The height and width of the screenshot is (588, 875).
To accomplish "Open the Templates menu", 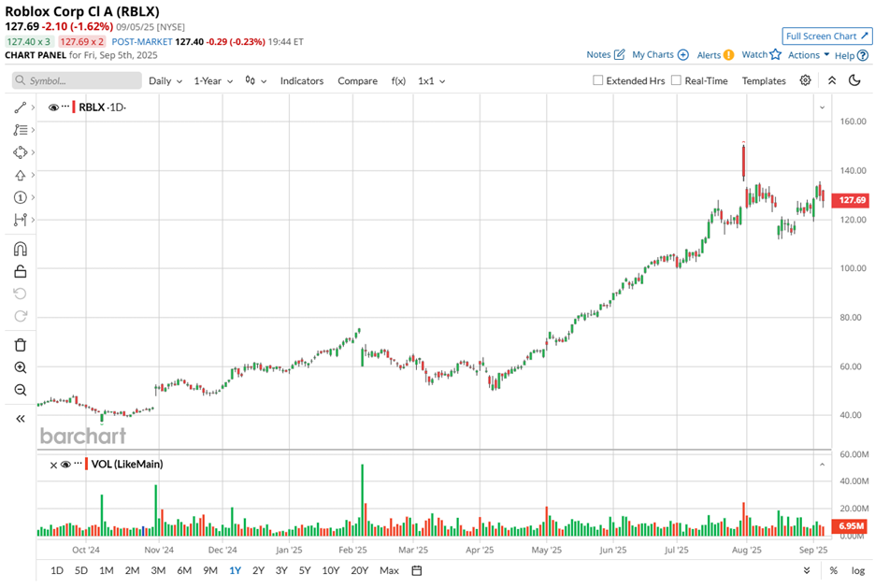I will click(764, 81).
